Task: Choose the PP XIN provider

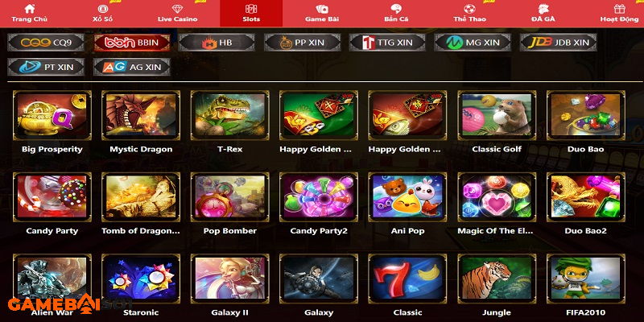Action: point(303,43)
